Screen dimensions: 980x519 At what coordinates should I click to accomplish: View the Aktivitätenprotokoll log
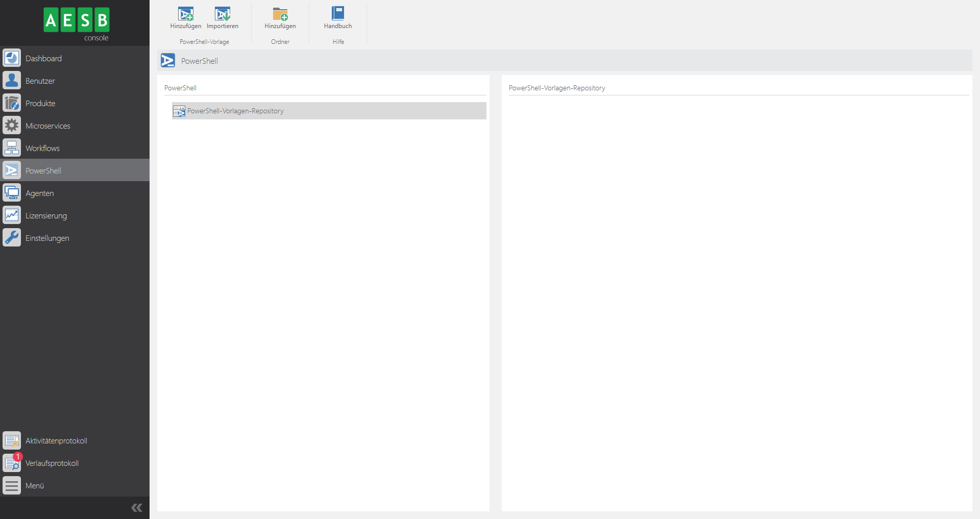click(x=56, y=440)
